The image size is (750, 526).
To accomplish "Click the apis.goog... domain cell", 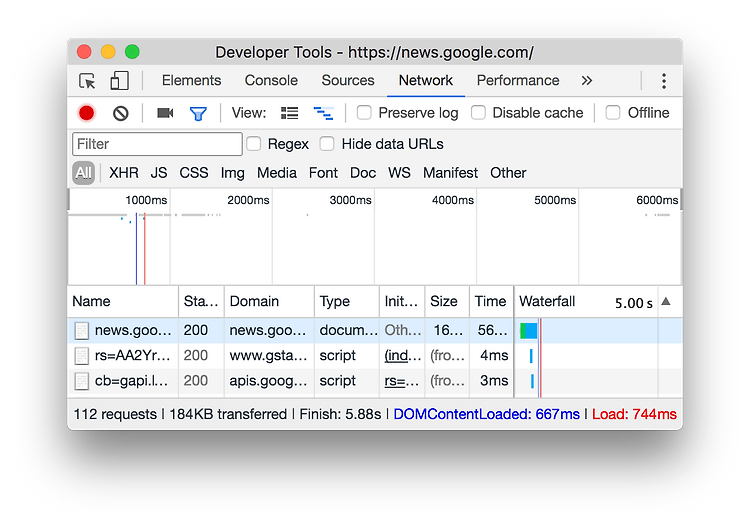I will tap(268, 381).
